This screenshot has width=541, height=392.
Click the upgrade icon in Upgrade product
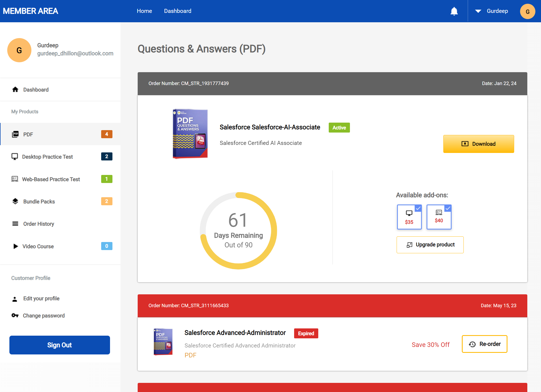410,245
